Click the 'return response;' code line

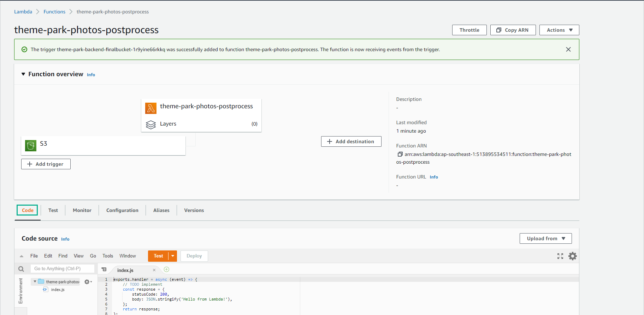[141, 309]
